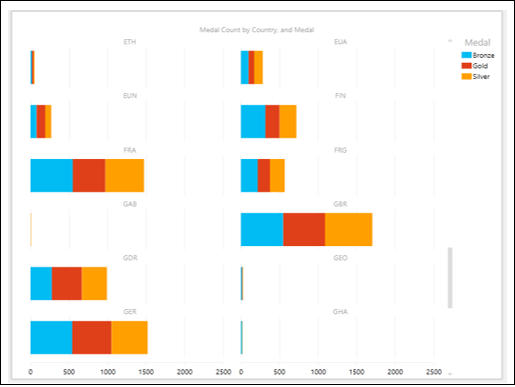
Task: Select the GBR gold bar segment
Action: 304,229
